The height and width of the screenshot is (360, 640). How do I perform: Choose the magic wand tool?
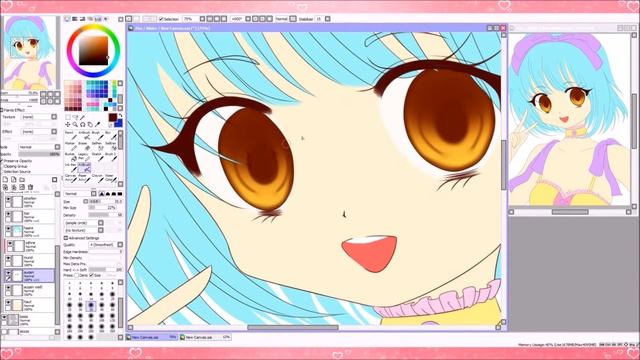click(82, 117)
